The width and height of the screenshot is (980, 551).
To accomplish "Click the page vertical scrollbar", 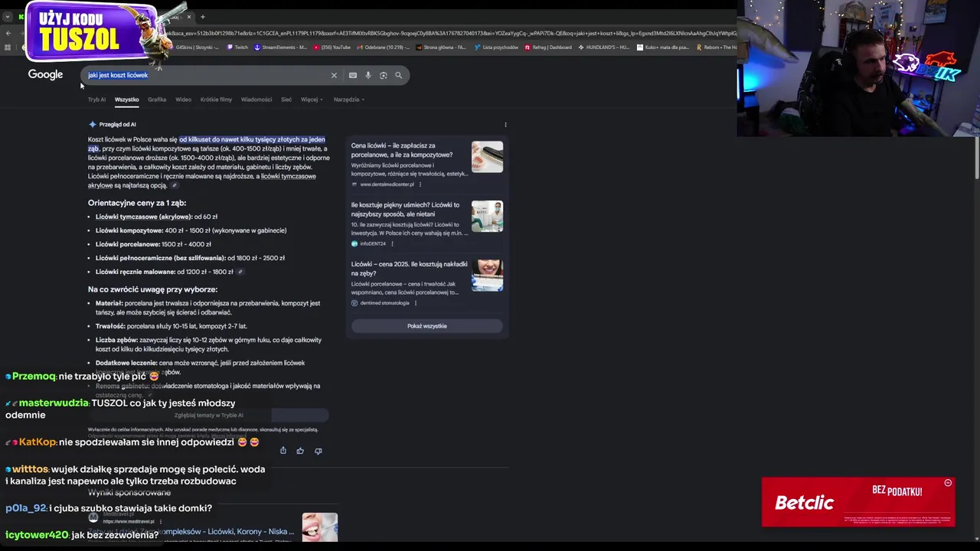I will point(977,157).
